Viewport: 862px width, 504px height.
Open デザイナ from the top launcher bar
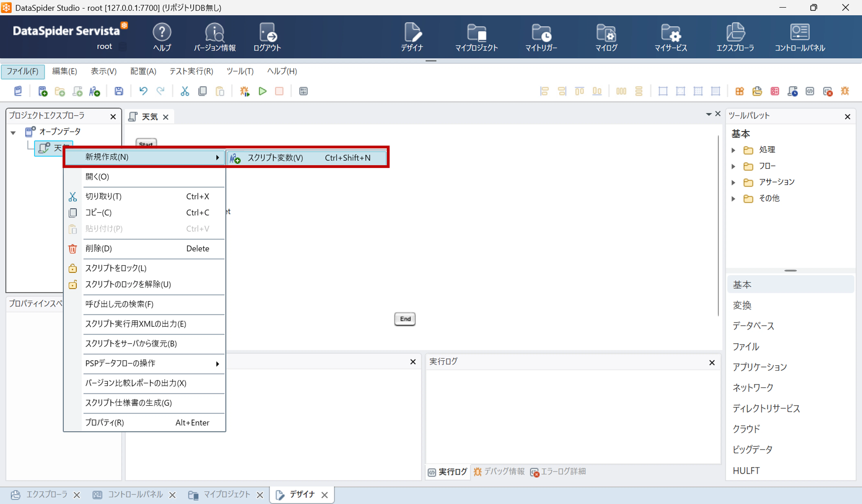click(412, 37)
